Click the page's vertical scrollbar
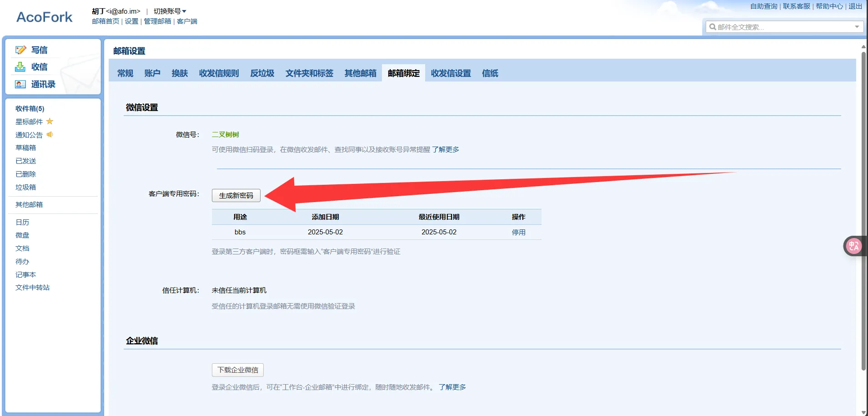 point(863,209)
